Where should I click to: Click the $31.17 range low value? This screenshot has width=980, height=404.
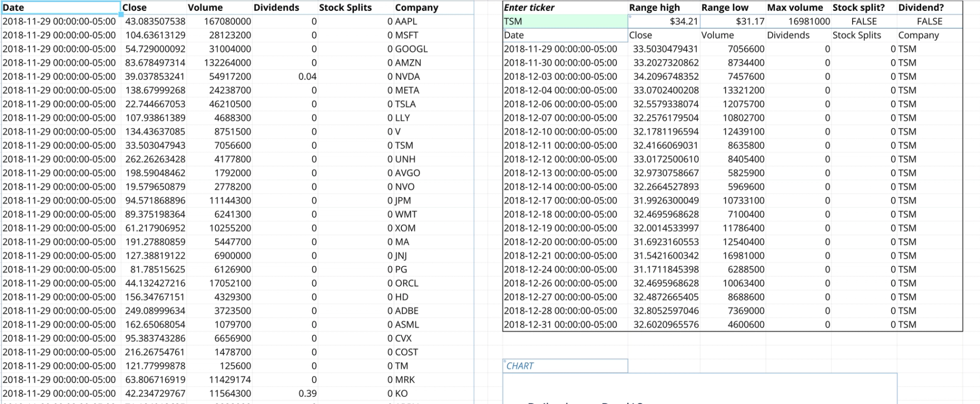pos(733,21)
